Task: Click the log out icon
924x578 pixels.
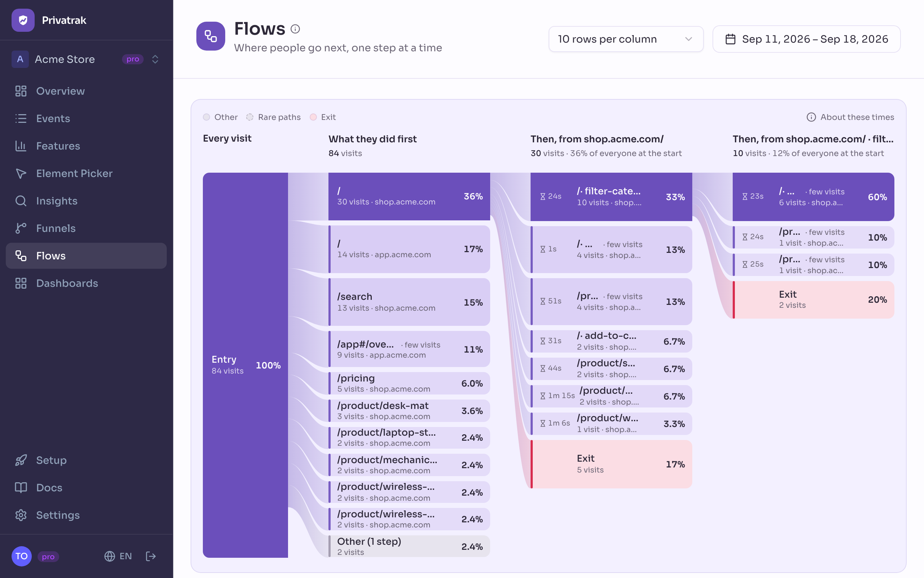Action: click(151, 556)
